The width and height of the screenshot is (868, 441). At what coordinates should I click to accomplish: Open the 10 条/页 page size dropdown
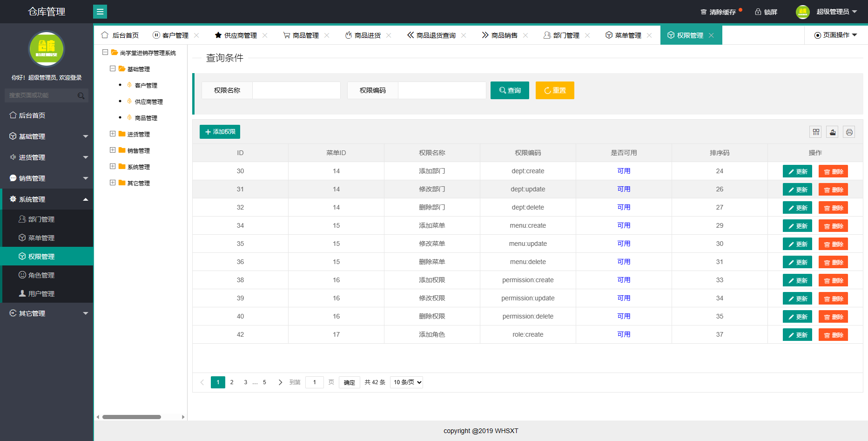(406, 382)
